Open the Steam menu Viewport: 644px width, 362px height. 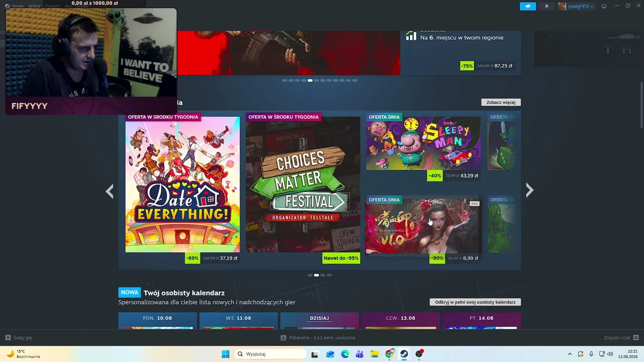point(15,6)
